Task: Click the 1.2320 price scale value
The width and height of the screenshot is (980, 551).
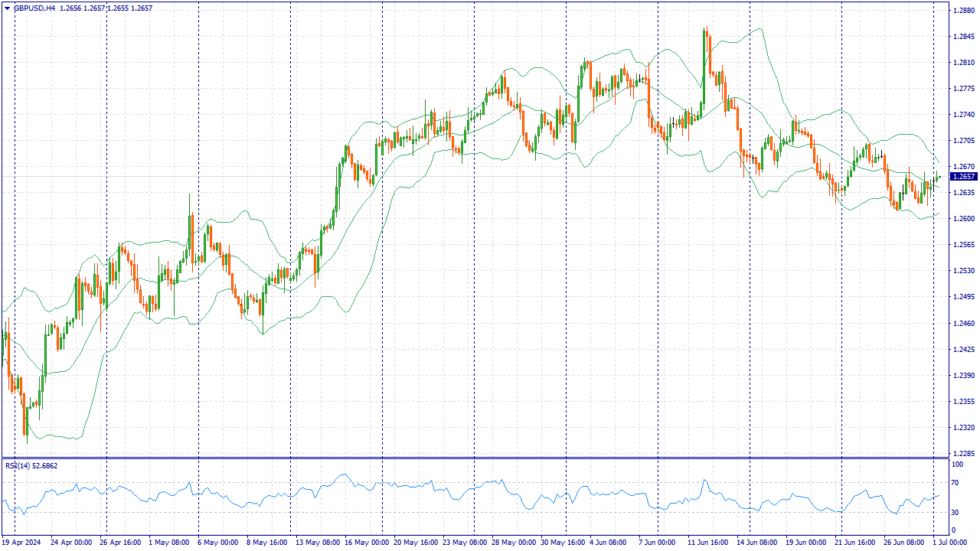Action: [x=963, y=427]
